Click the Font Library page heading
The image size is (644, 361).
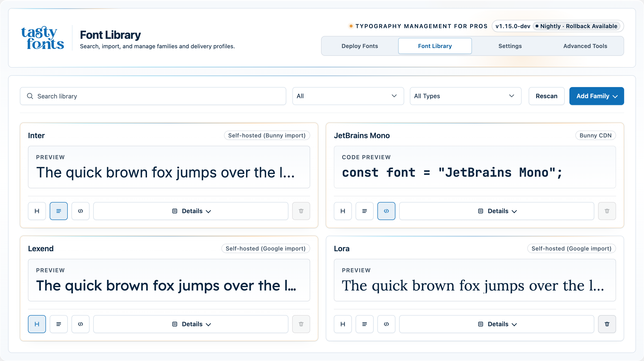[110, 35]
